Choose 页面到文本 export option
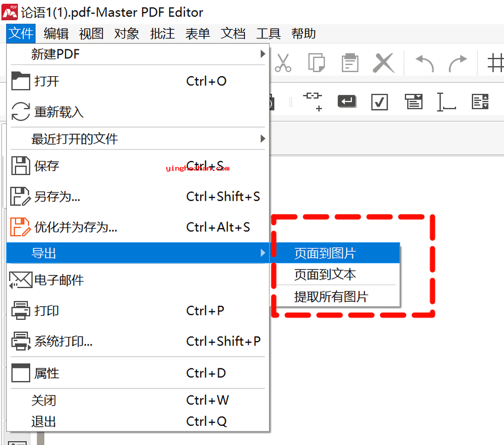 coord(335,274)
